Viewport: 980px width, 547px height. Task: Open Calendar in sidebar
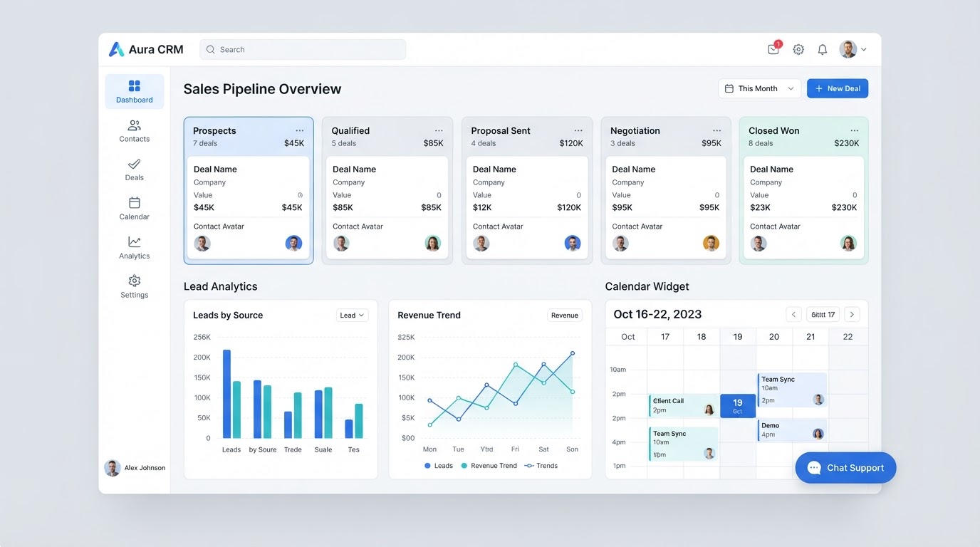[x=134, y=209]
